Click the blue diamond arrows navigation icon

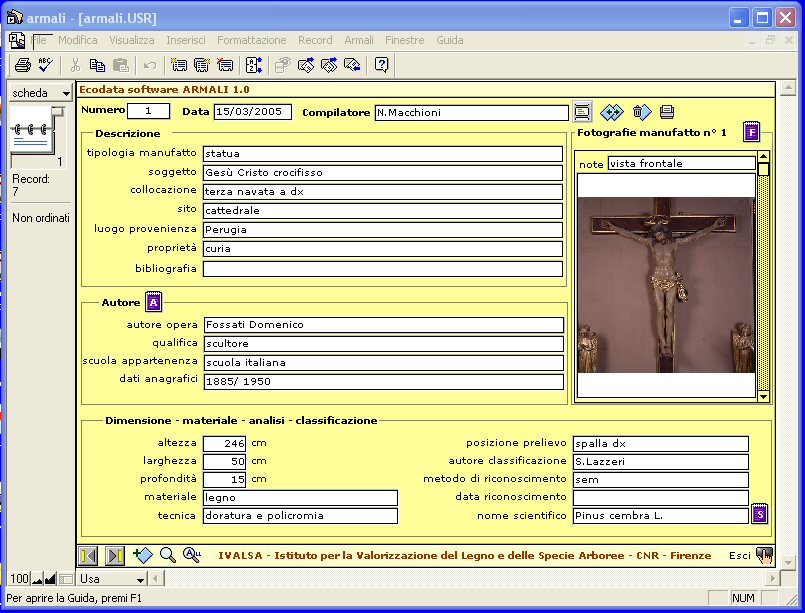click(x=611, y=112)
